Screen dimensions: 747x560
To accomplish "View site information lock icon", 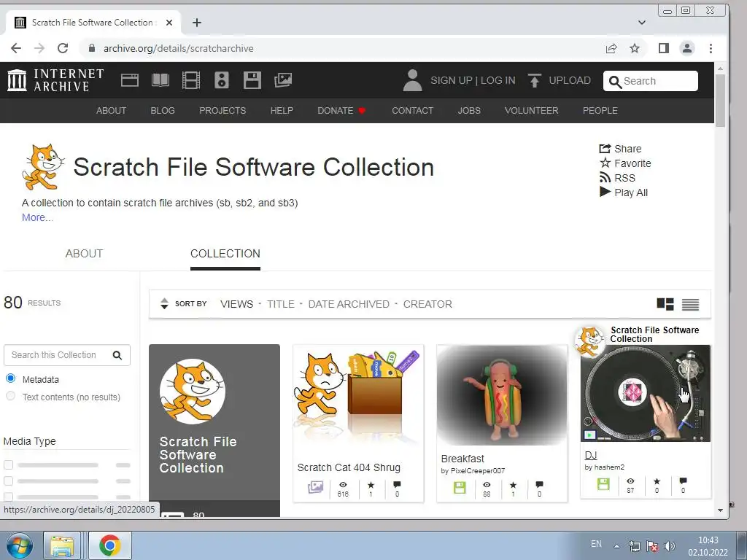I will [x=92, y=48].
